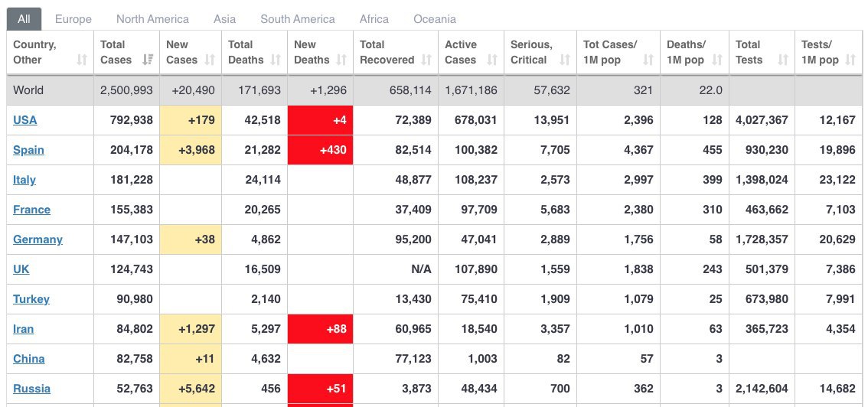Open the Russia country link
Image resolution: width=868 pixels, height=407 pixels.
(31, 389)
